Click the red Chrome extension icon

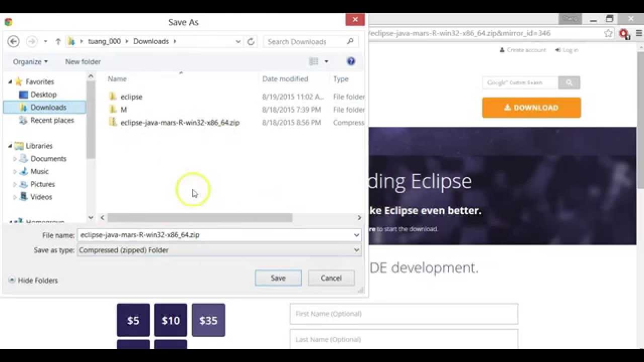624,34
